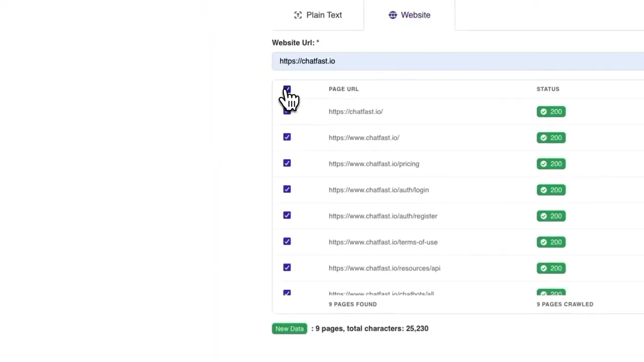Uncheck the terms-of-use page checkbox
644x362 pixels.
[x=287, y=242]
